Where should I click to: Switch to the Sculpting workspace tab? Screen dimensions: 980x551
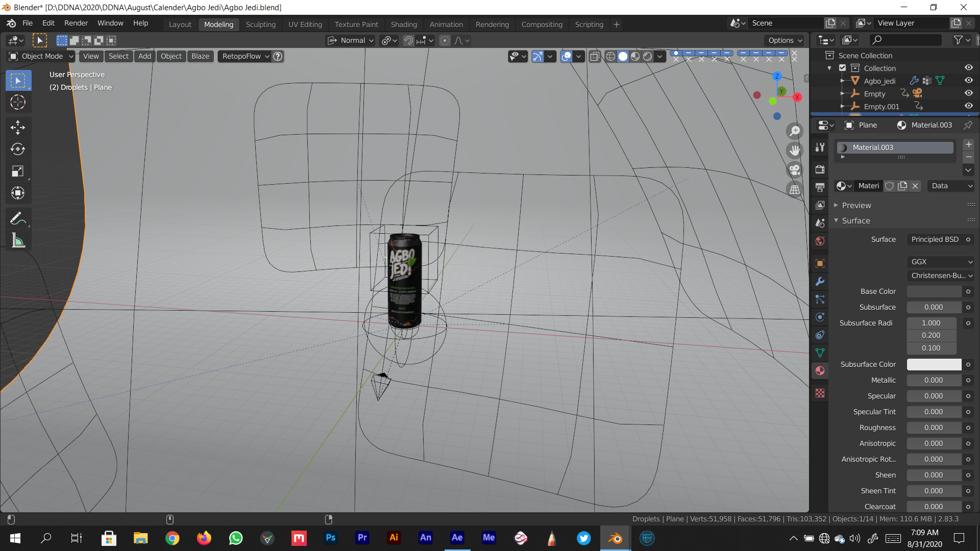[x=260, y=24]
